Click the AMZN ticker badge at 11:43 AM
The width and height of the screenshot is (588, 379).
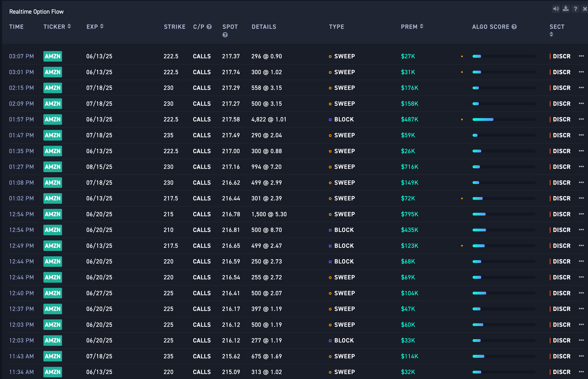53,356
